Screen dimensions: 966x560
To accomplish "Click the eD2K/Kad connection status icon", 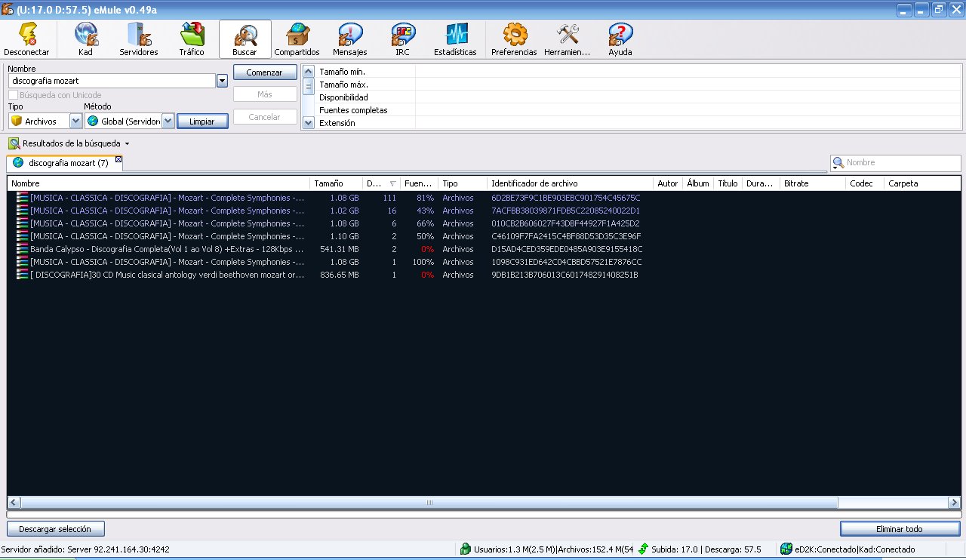I will [786, 549].
